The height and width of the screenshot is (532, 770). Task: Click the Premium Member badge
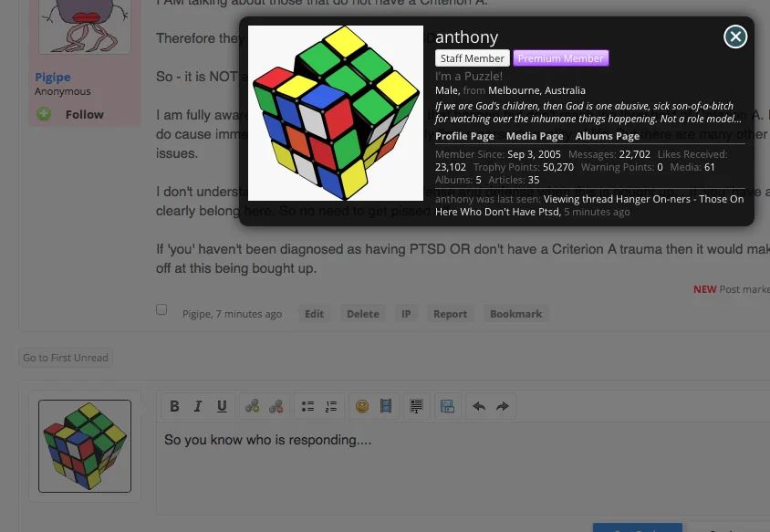[561, 58]
